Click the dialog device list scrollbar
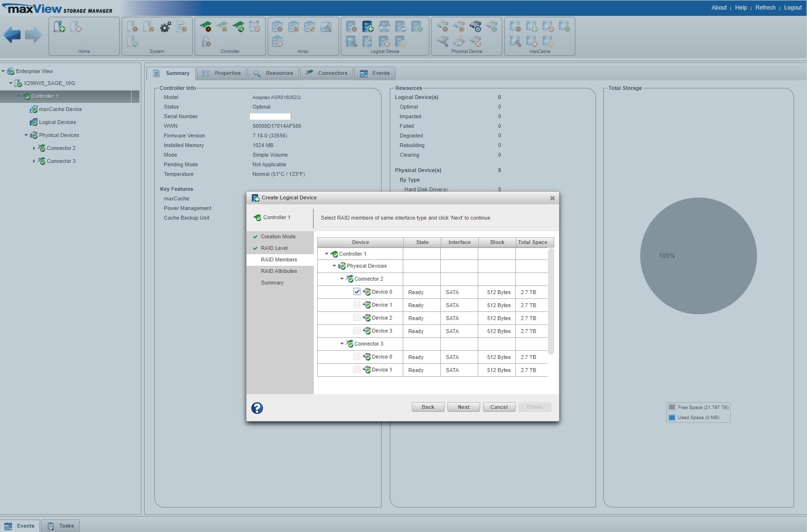 coord(551,301)
